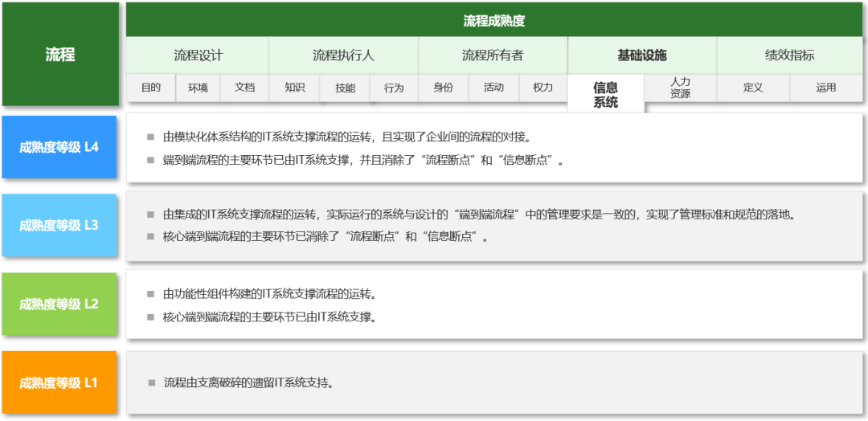Choose the 环境 sub-tab
The image size is (868, 421).
[199, 88]
